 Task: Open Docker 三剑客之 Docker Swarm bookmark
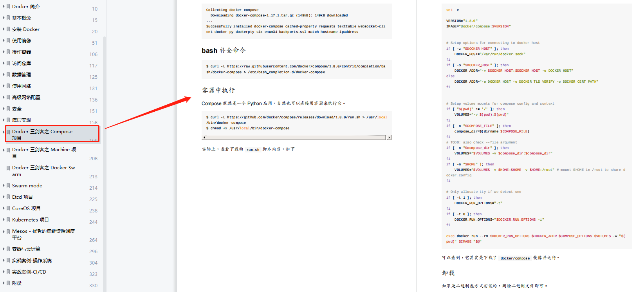click(43, 171)
